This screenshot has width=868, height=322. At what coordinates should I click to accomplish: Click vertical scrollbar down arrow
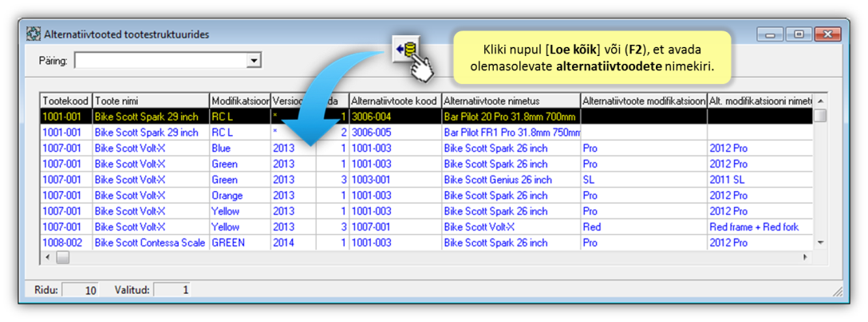820,242
